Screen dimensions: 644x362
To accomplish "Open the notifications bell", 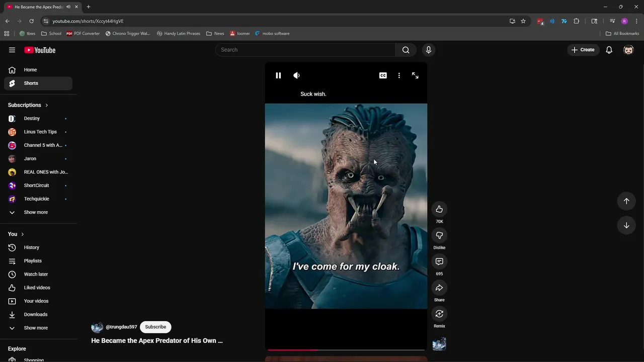I will [x=609, y=50].
